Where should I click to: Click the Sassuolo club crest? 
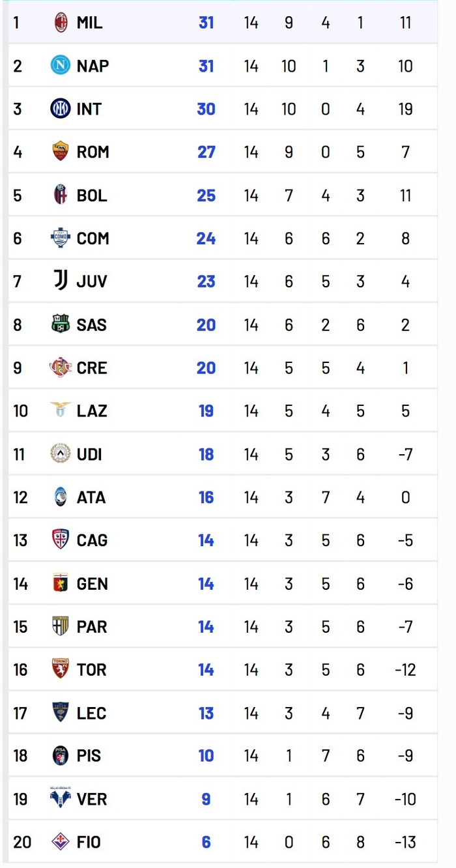(61, 324)
